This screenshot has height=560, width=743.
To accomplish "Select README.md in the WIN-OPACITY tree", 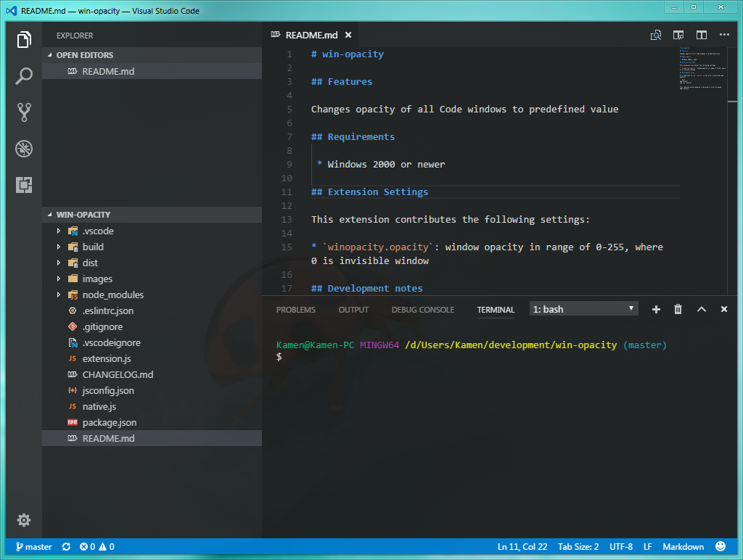I will tap(152, 438).
